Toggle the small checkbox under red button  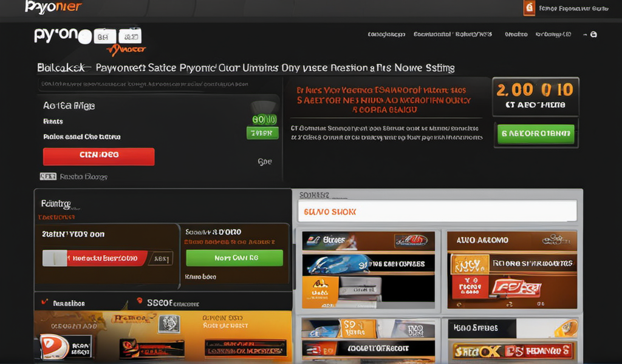point(47,177)
